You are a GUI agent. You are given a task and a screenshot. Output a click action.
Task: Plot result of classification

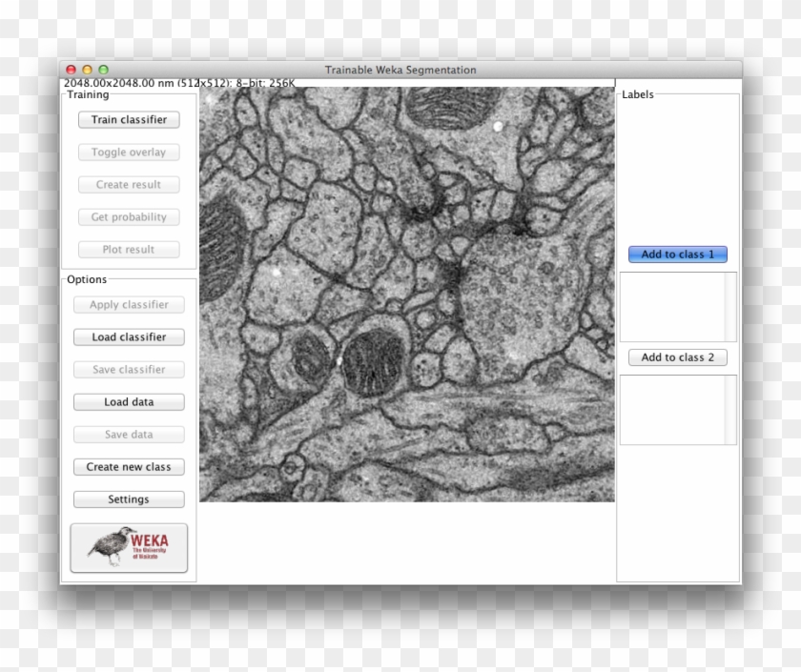[x=128, y=249]
